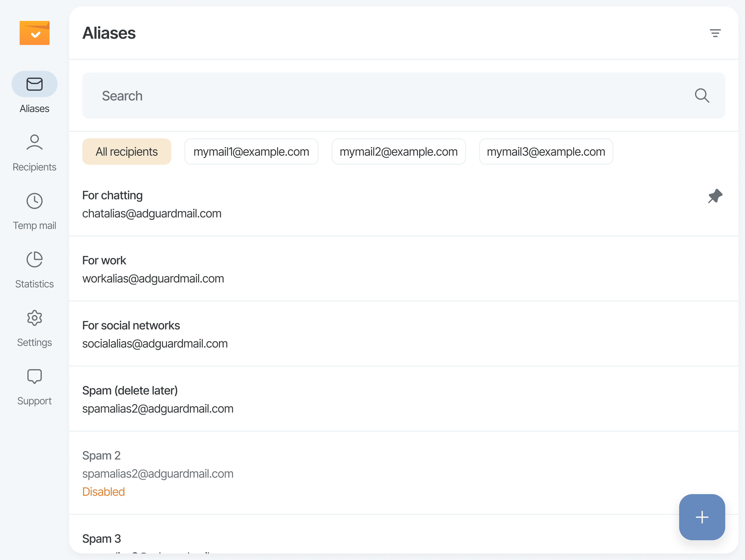Filter by mymail2@example.com recipient
This screenshot has height=560, width=745.
click(398, 152)
